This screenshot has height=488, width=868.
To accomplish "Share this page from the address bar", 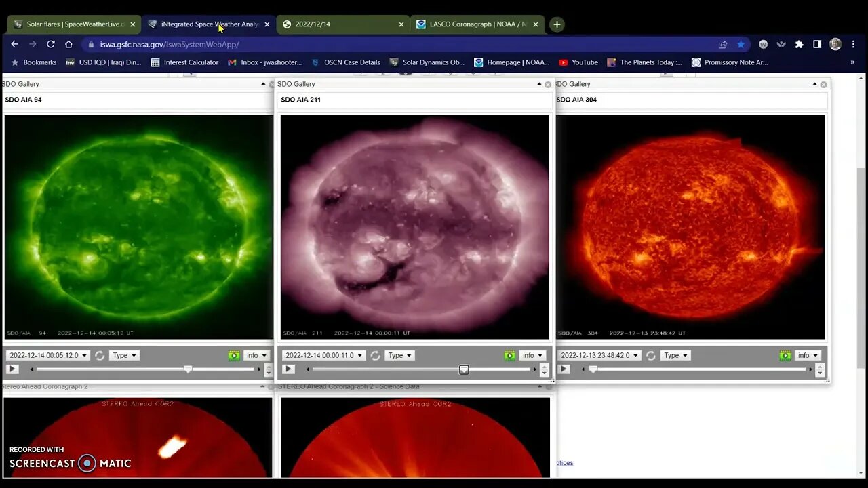I will [723, 44].
